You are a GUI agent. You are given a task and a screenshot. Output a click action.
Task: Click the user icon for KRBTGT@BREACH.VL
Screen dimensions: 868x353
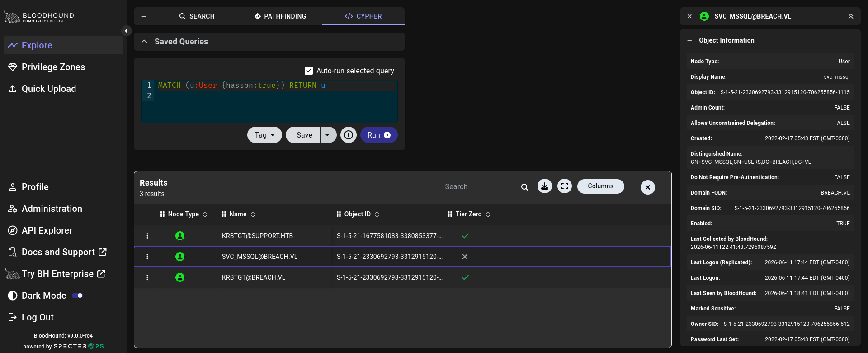180,277
